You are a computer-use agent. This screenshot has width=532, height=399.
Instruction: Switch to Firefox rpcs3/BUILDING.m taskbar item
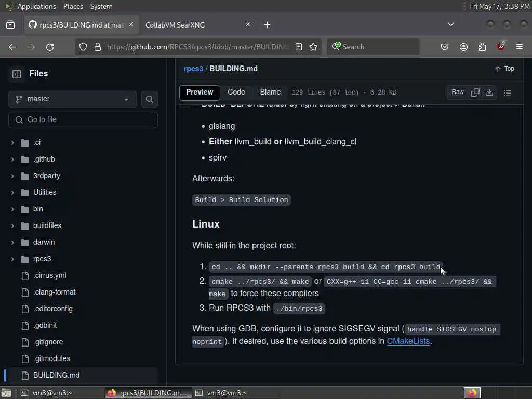[x=148, y=393]
